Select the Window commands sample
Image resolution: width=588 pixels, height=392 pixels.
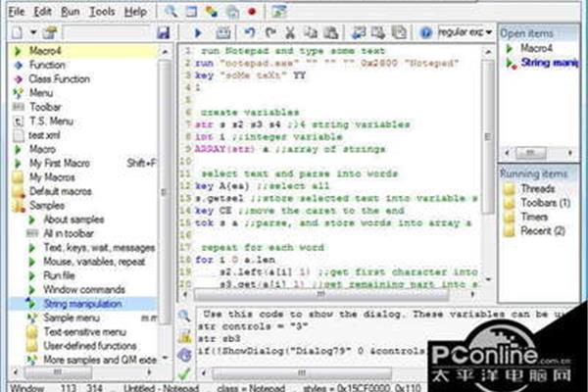pos(84,290)
